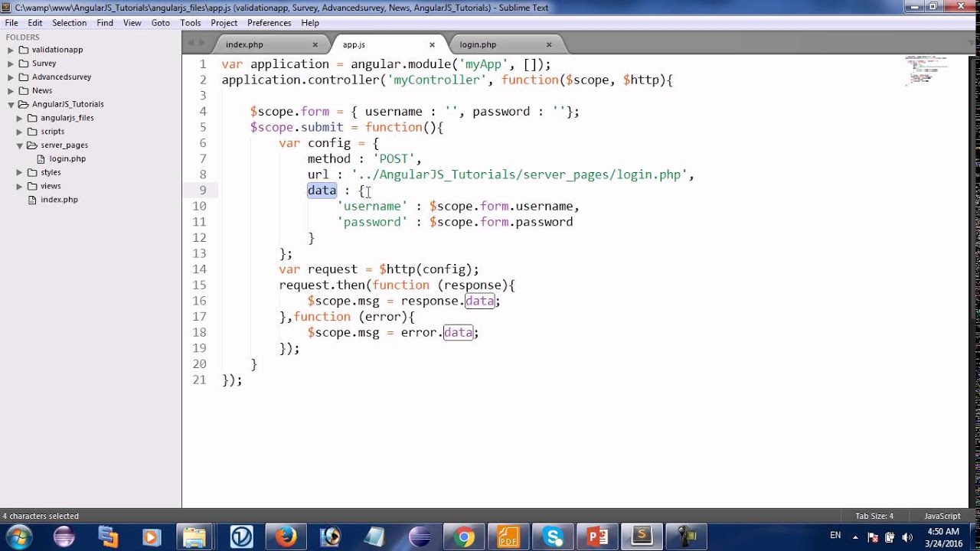Open the media player taskbar icon

coord(151,536)
